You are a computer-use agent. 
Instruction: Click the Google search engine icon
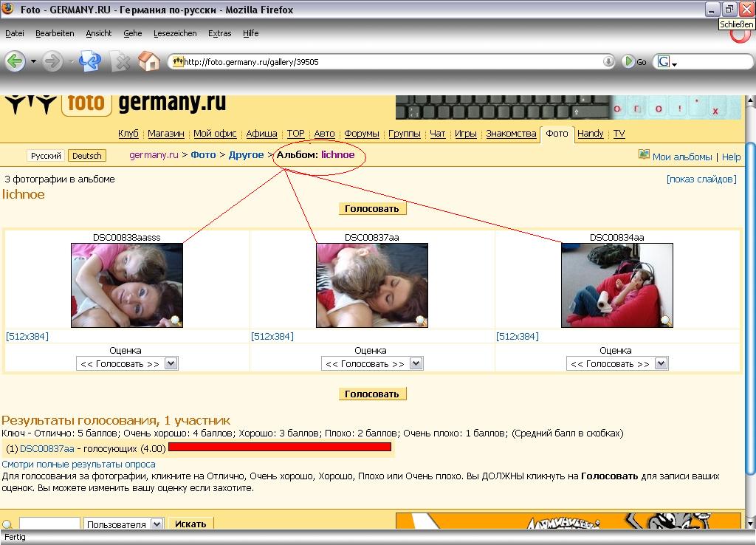tap(664, 62)
